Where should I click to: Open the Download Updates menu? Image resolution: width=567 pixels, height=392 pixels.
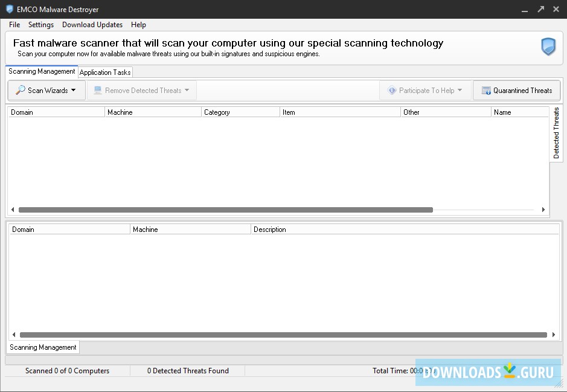click(92, 25)
